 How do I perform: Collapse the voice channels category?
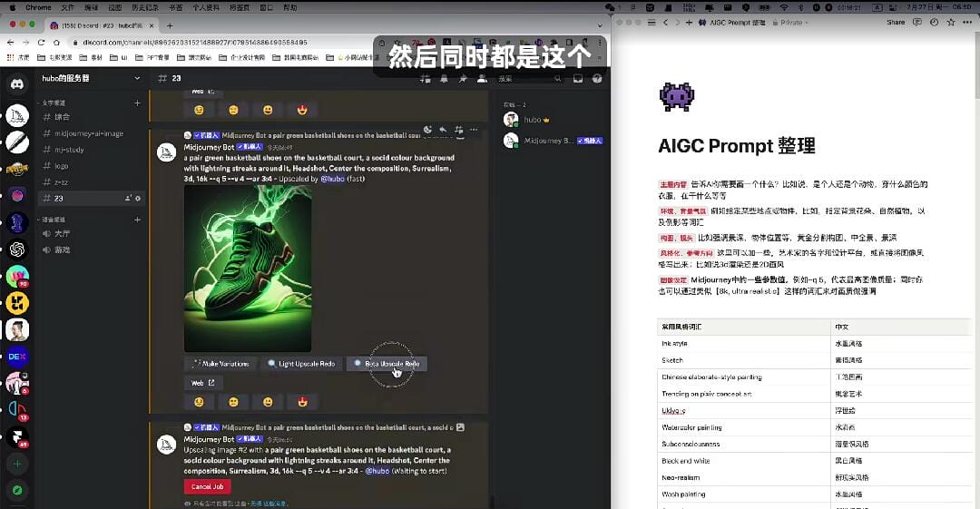52,220
